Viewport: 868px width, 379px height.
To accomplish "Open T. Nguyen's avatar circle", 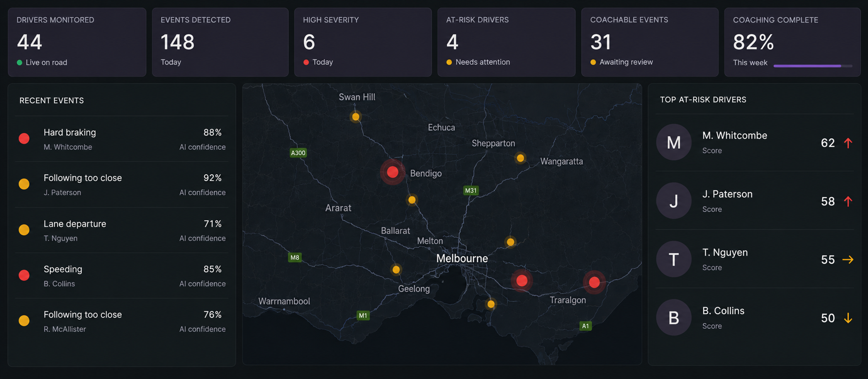I will [x=674, y=259].
